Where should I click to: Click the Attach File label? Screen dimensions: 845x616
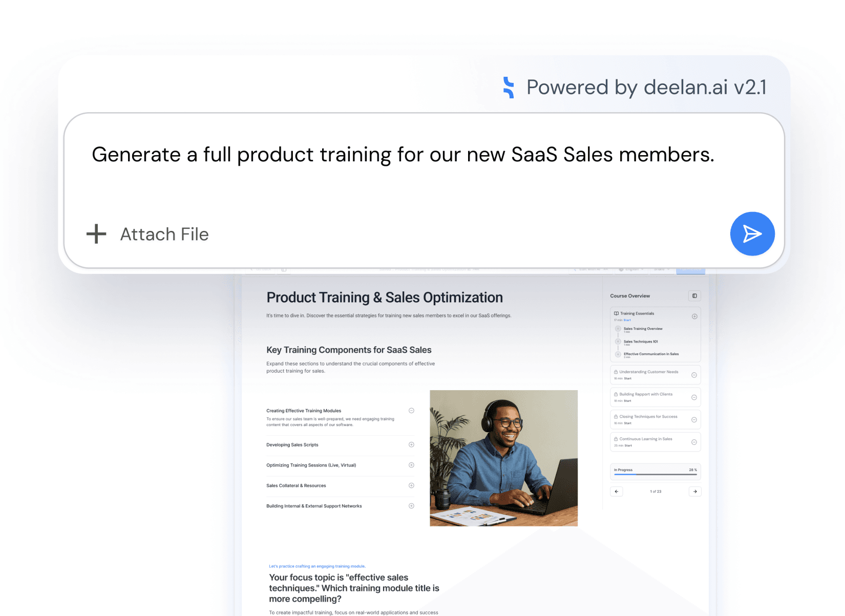pyautogui.click(x=164, y=234)
